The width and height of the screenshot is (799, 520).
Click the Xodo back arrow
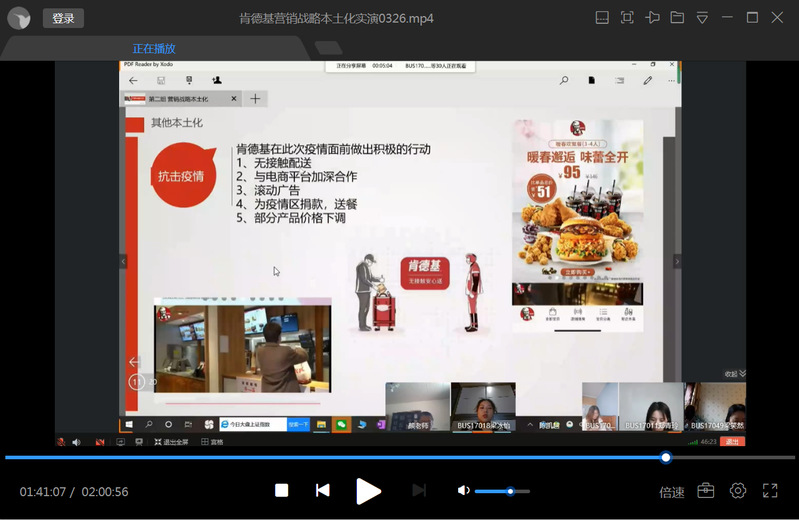tap(133, 81)
